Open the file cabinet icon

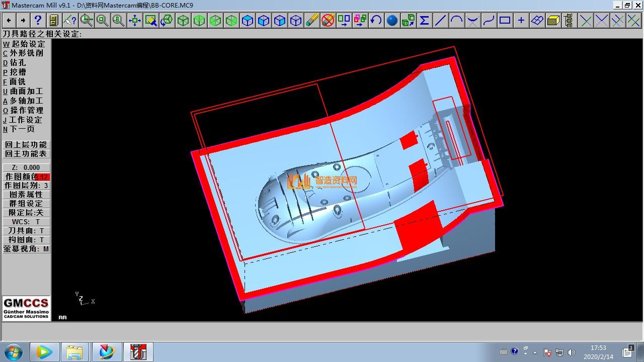(54, 20)
